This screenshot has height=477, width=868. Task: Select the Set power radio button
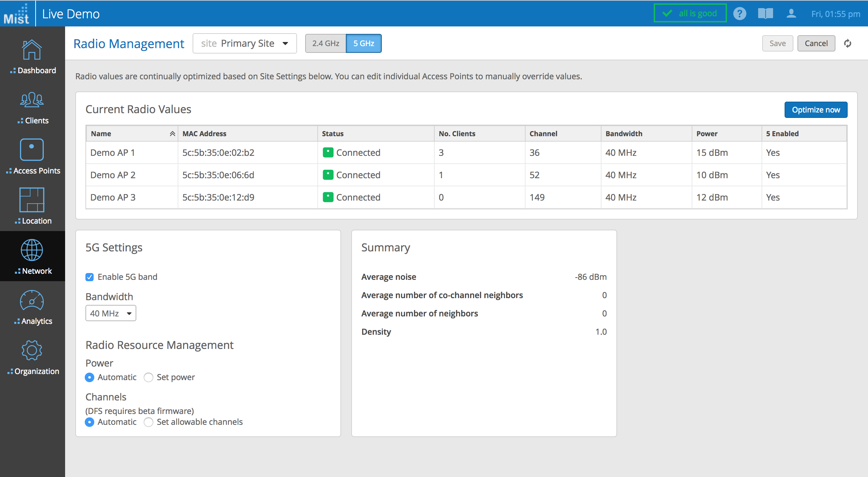click(x=149, y=377)
